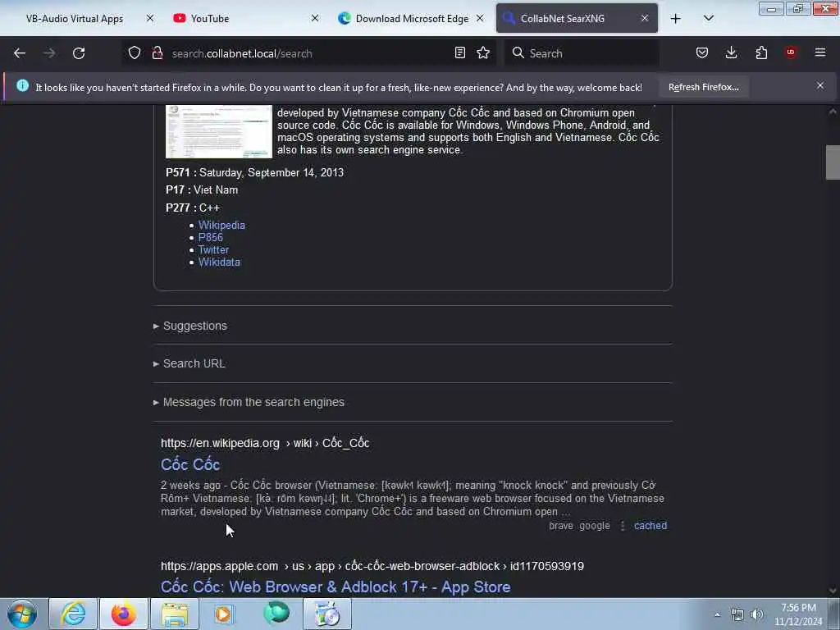View site security padlock info

(x=157, y=53)
